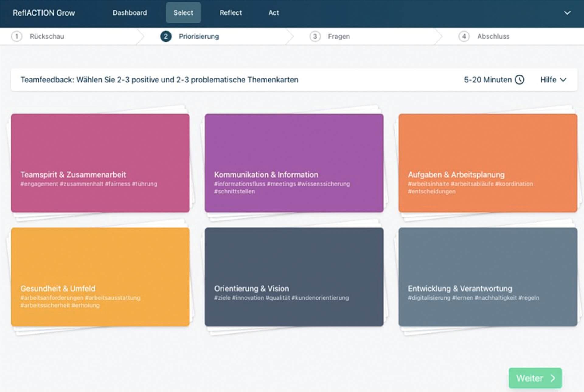Open the Dashboard tab
The width and height of the screenshot is (584, 392).
coord(130,13)
